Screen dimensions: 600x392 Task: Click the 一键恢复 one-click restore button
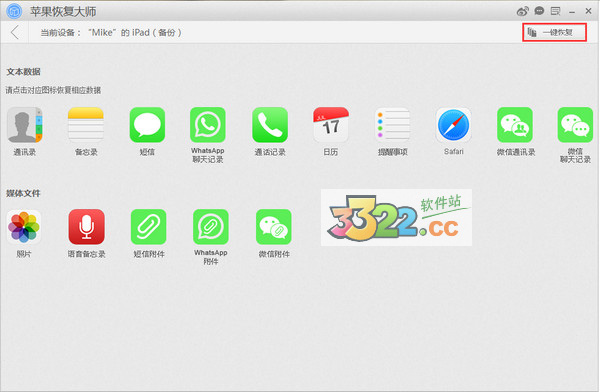pos(554,33)
